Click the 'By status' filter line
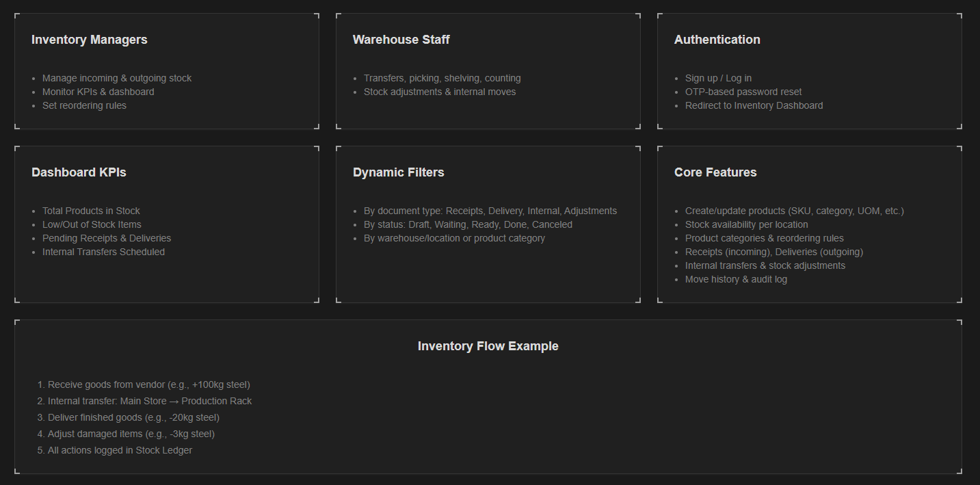 tap(468, 224)
